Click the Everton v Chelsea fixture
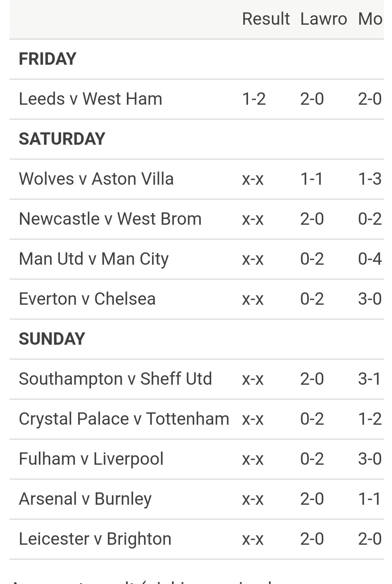The image size is (392, 584). click(x=87, y=299)
